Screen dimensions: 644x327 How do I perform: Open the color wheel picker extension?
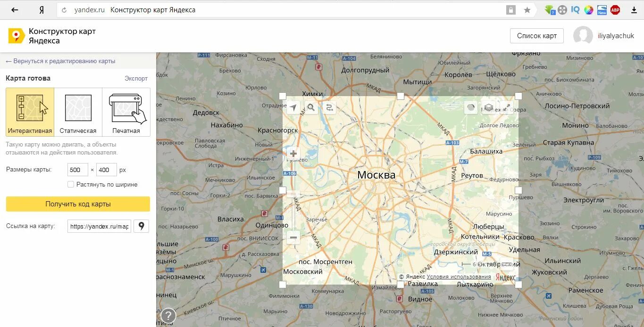[x=588, y=10]
